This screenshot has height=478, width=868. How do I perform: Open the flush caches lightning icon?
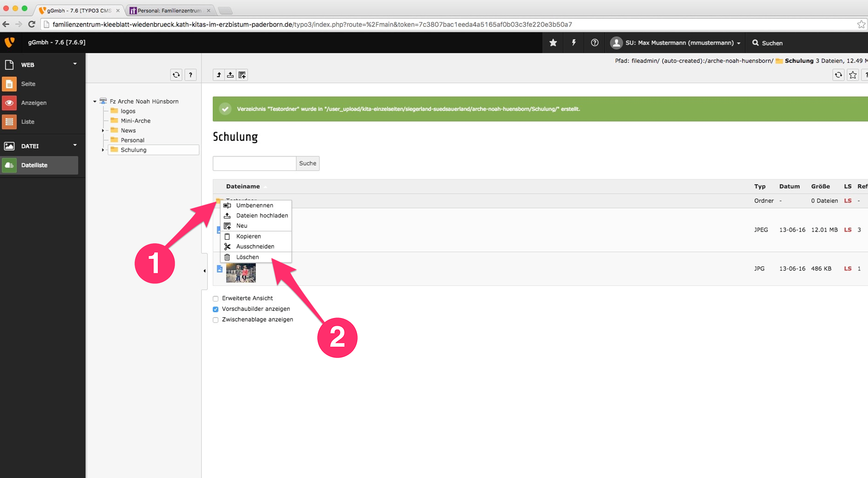click(x=574, y=43)
